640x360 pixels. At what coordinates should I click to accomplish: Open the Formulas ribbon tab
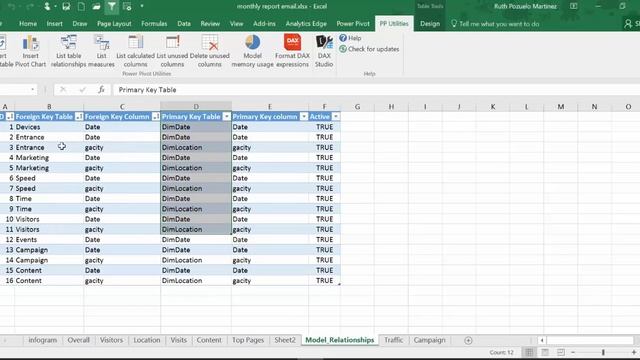click(x=154, y=24)
